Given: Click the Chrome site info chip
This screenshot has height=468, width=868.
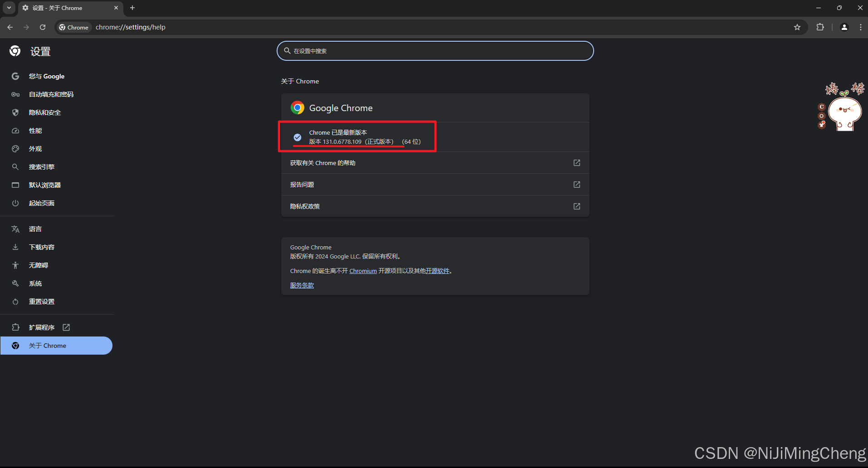Looking at the screenshot, I should point(74,27).
